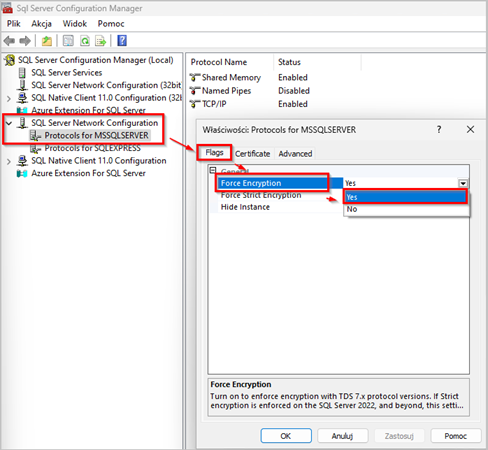Click the Back arrow toolbar icon
The height and width of the screenshot is (450, 488).
click(9, 41)
